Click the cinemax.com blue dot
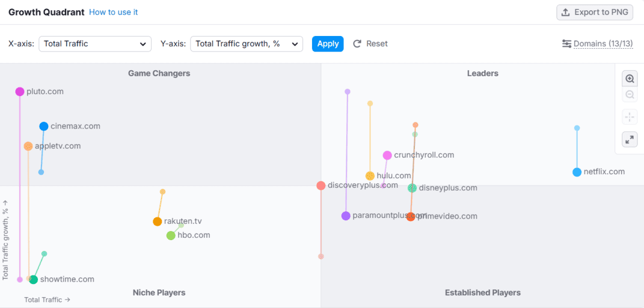This screenshot has height=308, width=644. click(x=44, y=127)
